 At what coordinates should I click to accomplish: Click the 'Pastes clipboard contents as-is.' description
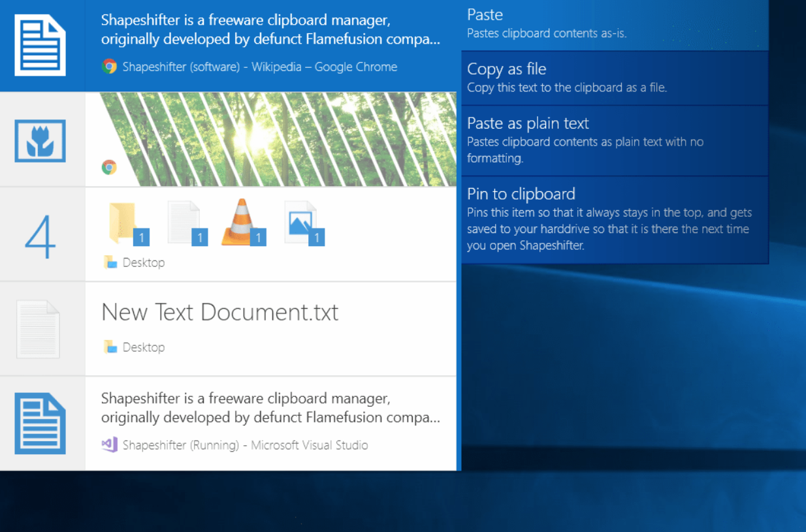click(x=547, y=33)
